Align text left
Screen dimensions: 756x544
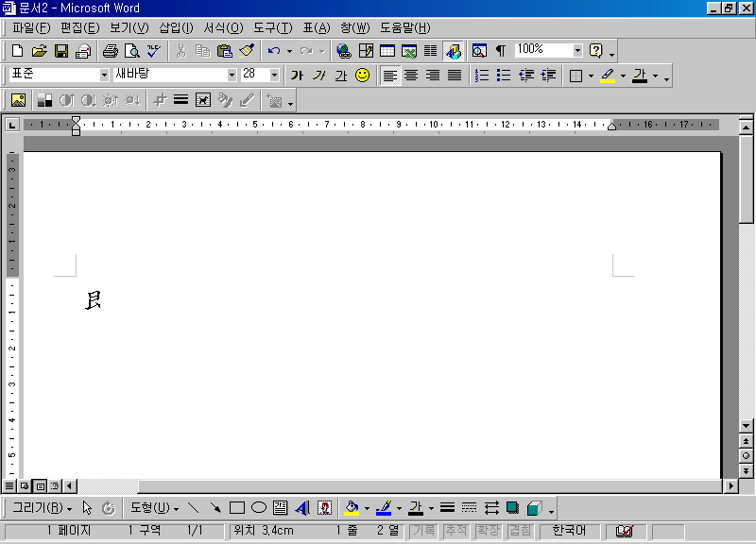389,76
